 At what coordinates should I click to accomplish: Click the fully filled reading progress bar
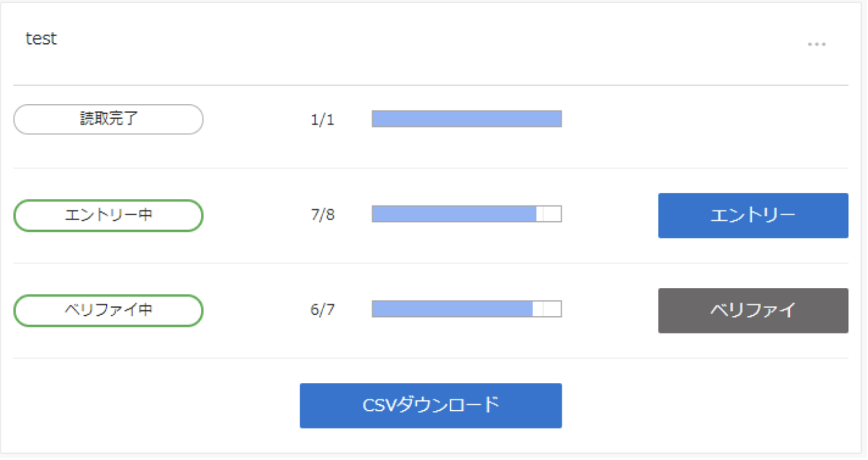tap(466, 119)
